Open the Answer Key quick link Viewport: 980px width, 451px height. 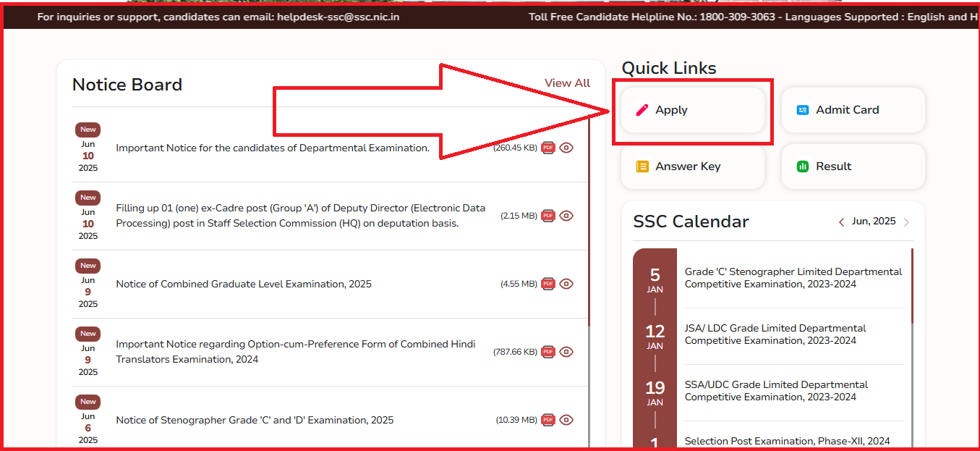click(693, 167)
